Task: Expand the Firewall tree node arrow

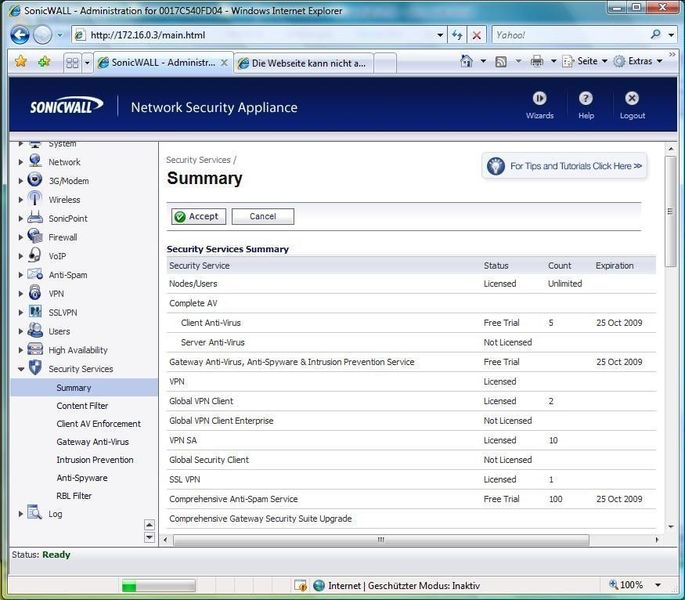Action: (x=21, y=237)
